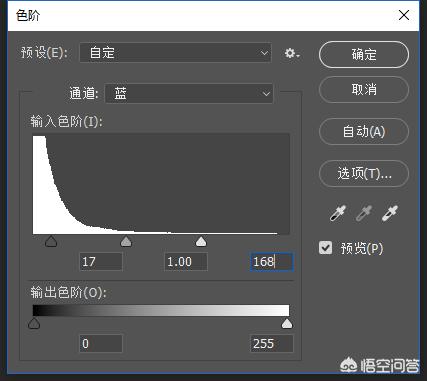Viewport: 427px width, 381px height.
Task: Select the black point eyedropper
Action: 337,213
